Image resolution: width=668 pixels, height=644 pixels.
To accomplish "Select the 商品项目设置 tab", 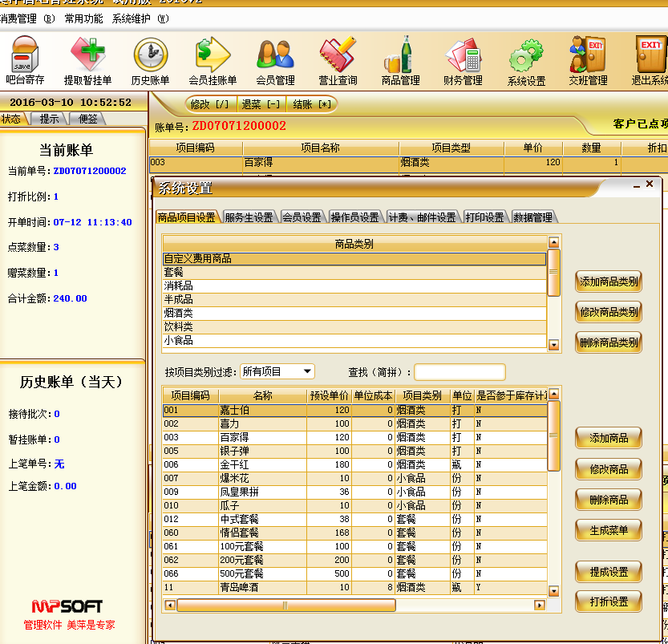I will pos(187,217).
